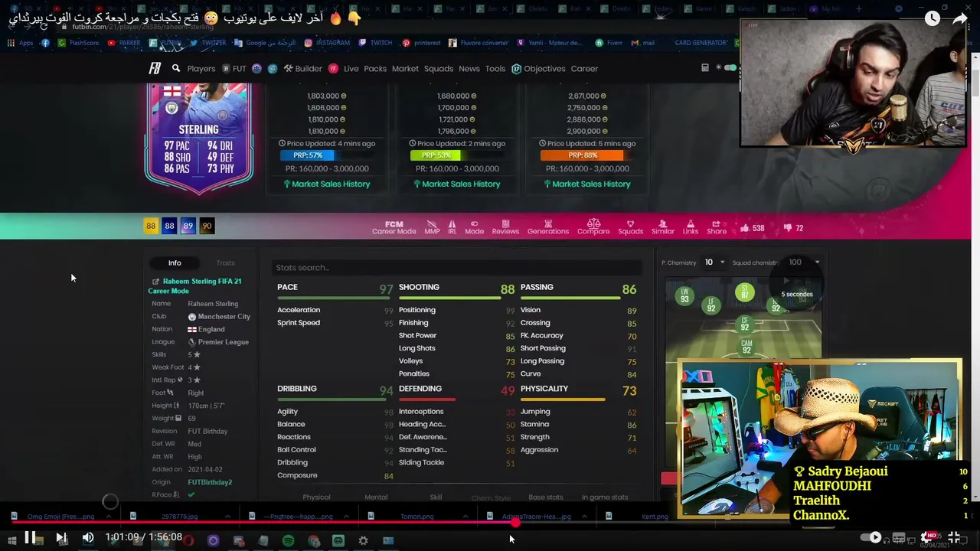The width and height of the screenshot is (980, 551).
Task: Open the calculator icon in FUTBIN navbar
Action: pos(705,68)
